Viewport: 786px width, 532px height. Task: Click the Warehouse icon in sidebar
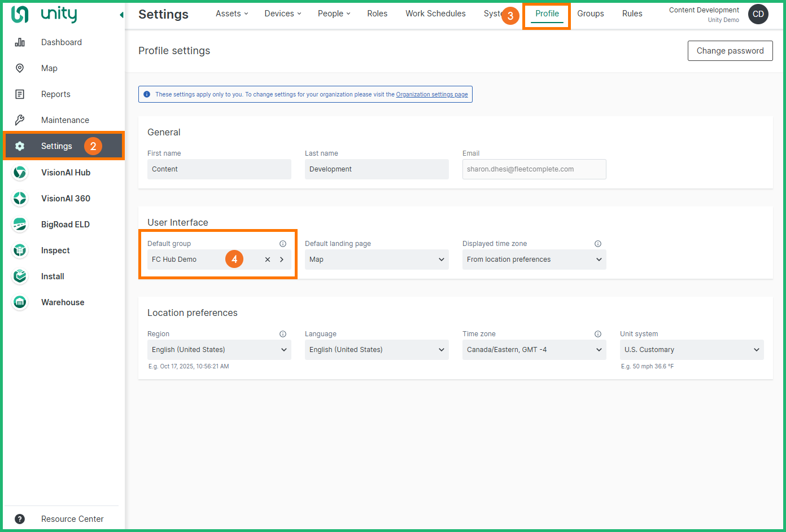[20, 302]
